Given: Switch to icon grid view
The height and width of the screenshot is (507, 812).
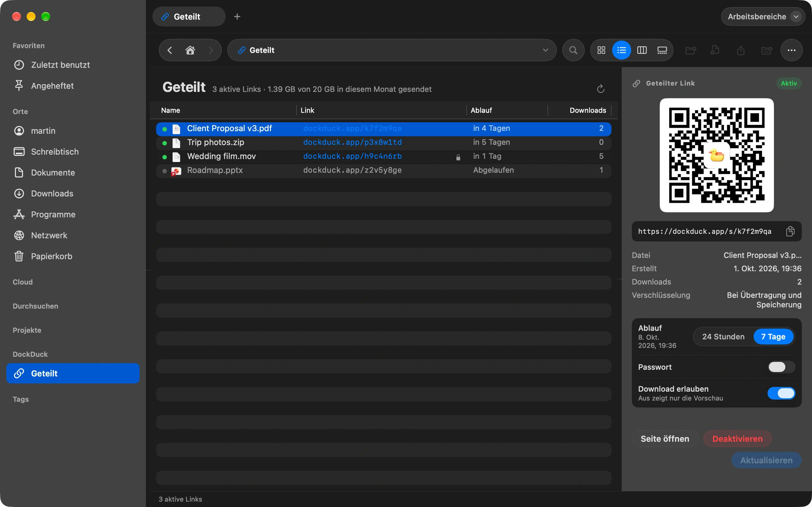Looking at the screenshot, I should coord(601,50).
